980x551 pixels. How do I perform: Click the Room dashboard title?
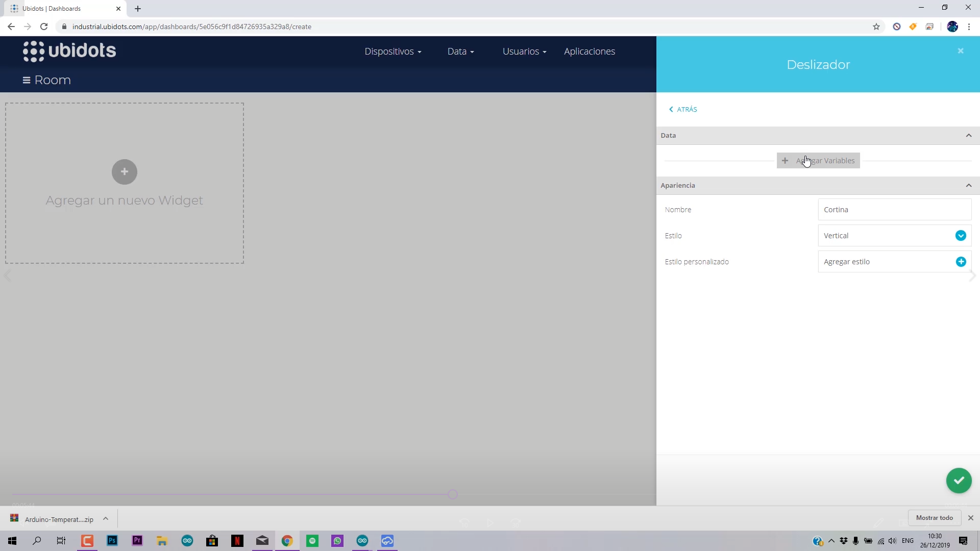(x=53, y=80)
